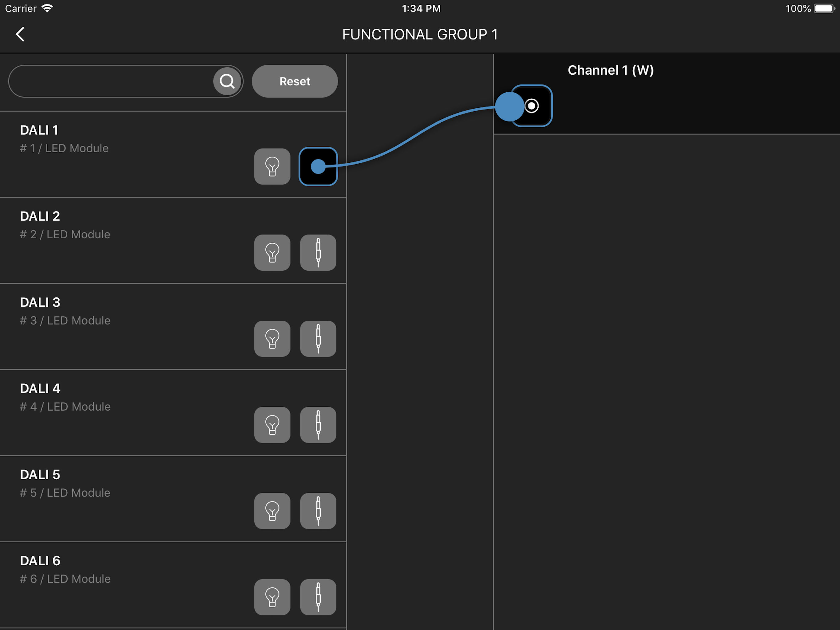The height and width of the screenshot is (630, 840).
Task: Tap the DALI 3 light bulb icon
Action: (x=272, y=339)
